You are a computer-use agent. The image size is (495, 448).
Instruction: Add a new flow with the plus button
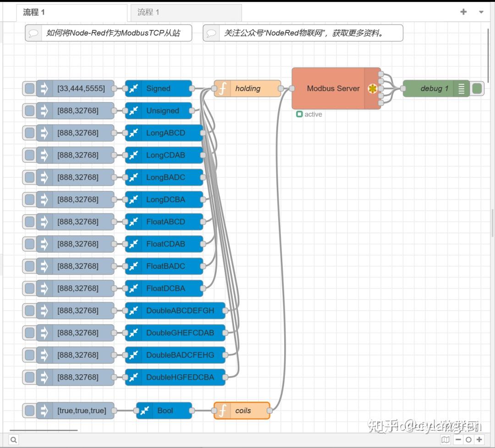click(x=463, y=11)
